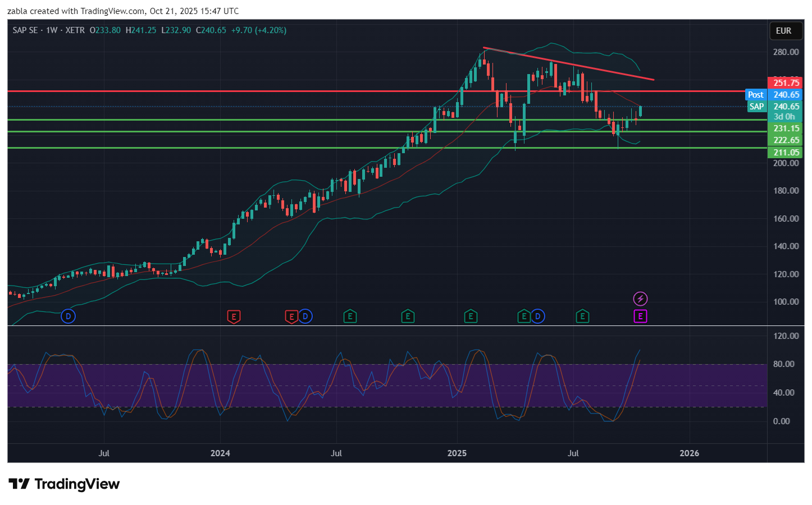The height and width of the screenshot is (505, 812).
Task: Click the TradingView logo
Action: pyautogui.click(x=64, y=484)
